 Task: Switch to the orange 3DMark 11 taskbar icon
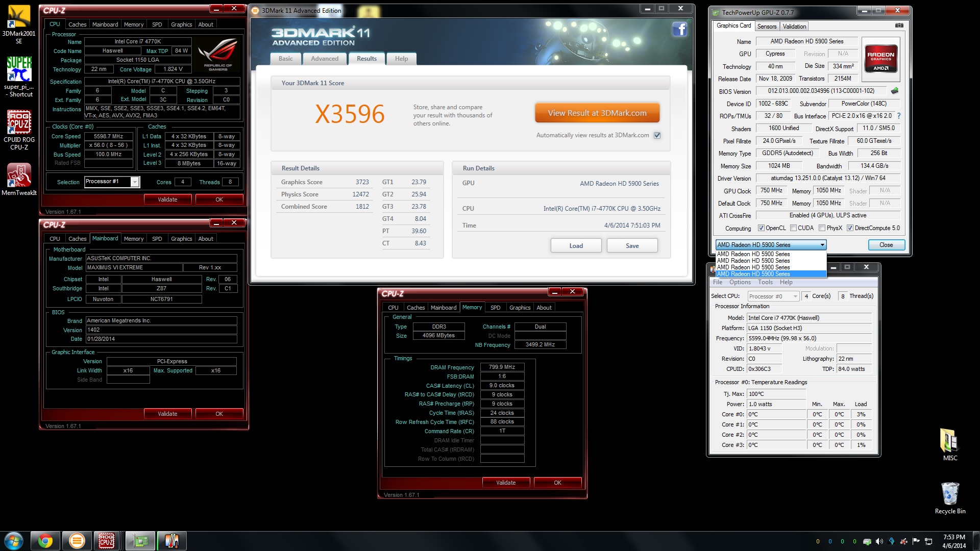click(x=77, y=540)
